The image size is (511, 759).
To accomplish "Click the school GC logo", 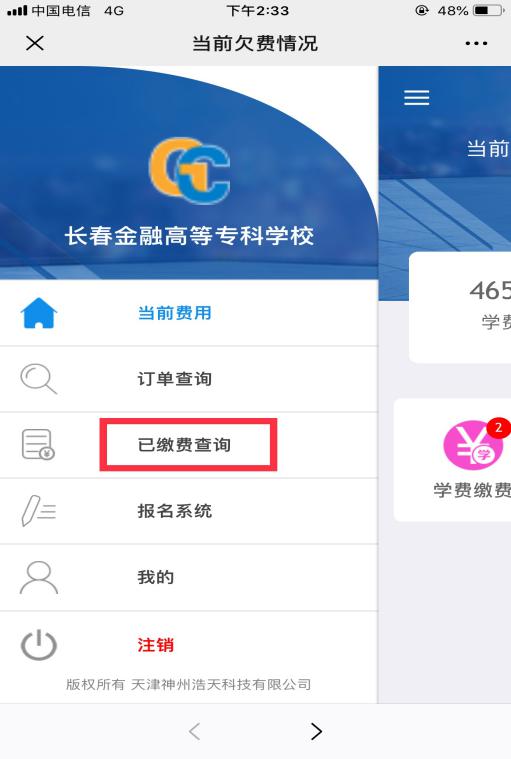I will [x=189, y=171].
